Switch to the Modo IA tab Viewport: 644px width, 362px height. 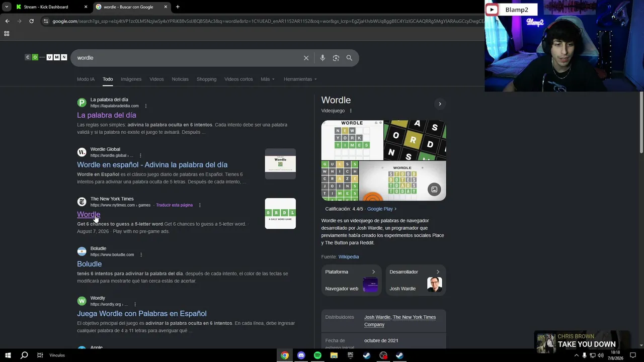pyautogui.click(x=86, y=79)
